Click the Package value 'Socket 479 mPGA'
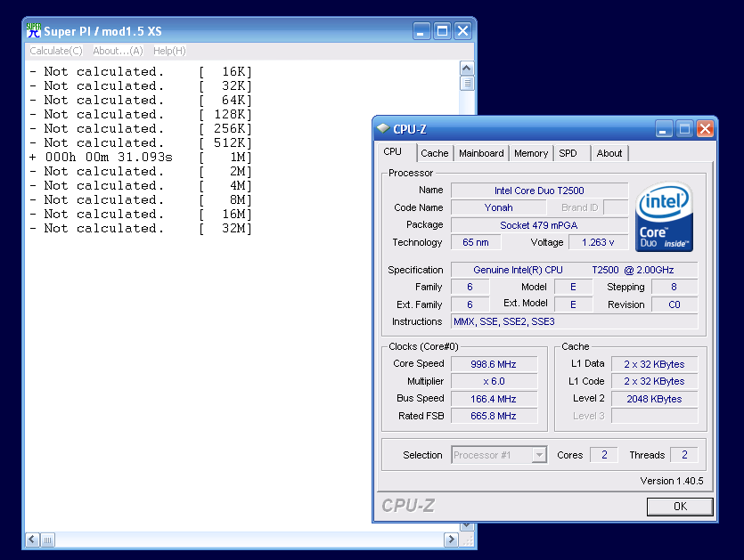744x560 pixels. (x=539, y=225)
